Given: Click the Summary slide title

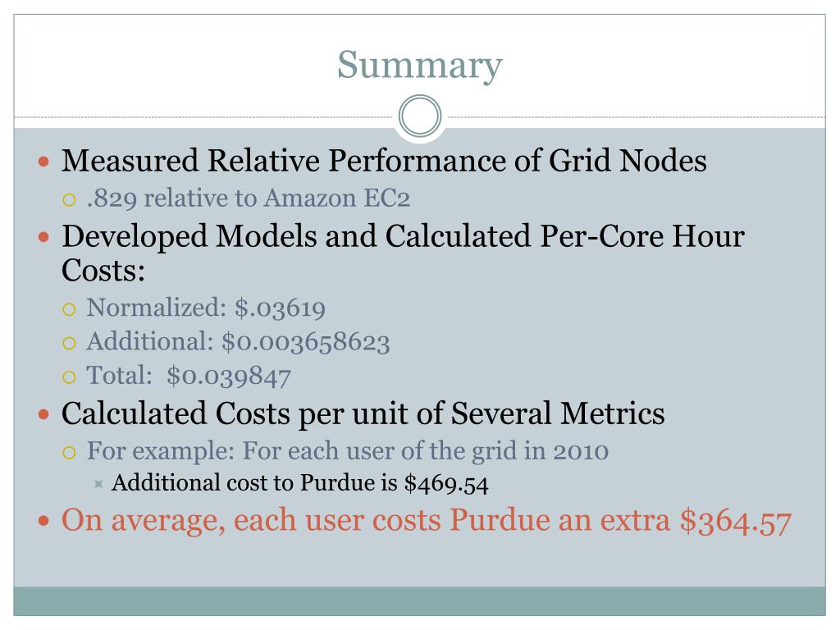Looking at the screenshot, I should (419, 65).
